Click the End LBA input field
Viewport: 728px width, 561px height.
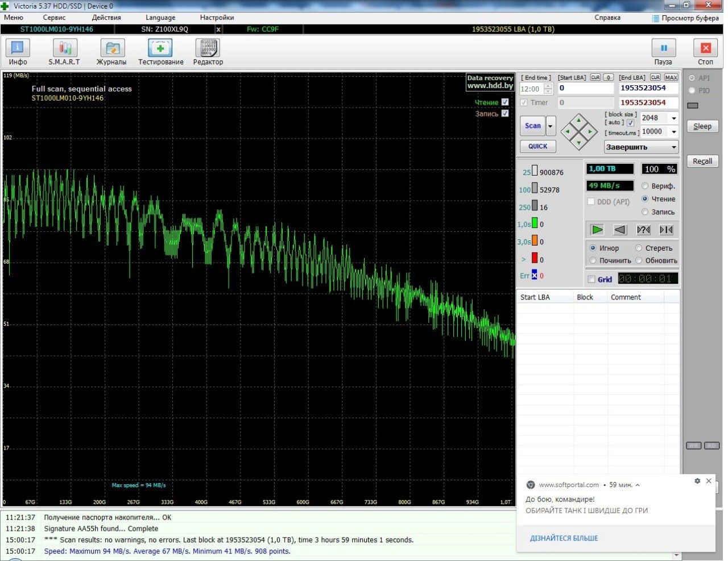(648, 88)
